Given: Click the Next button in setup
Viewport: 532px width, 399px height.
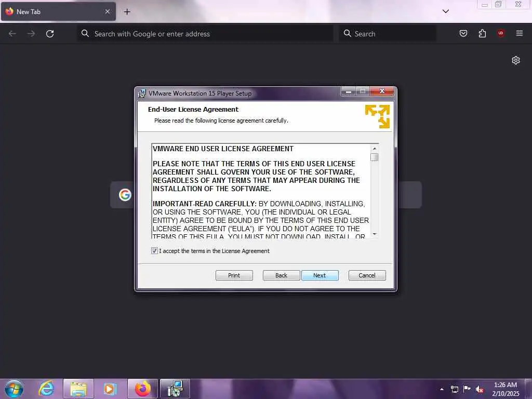Looking at the screenshot, I should (x=320, y=275).
